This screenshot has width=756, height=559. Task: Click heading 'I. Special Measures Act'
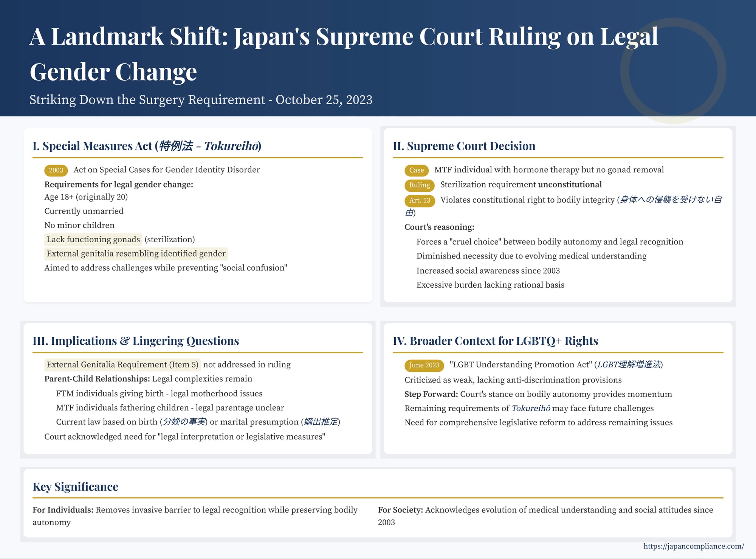147,146
